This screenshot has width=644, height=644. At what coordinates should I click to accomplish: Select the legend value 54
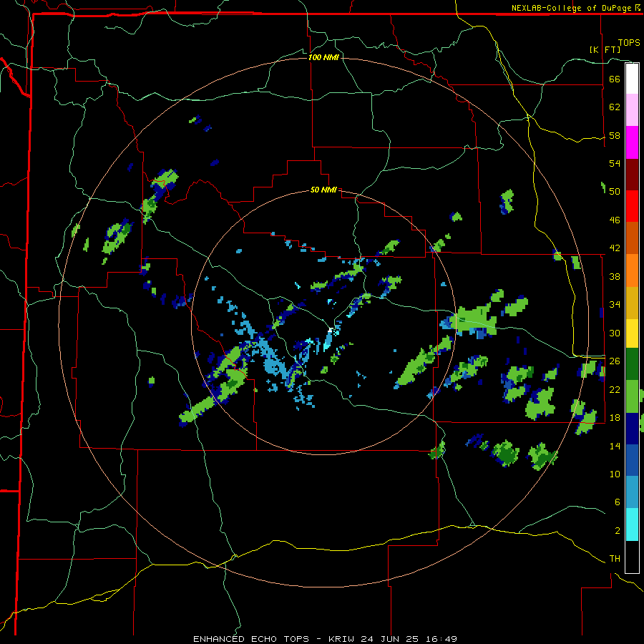tap(615, 163)
